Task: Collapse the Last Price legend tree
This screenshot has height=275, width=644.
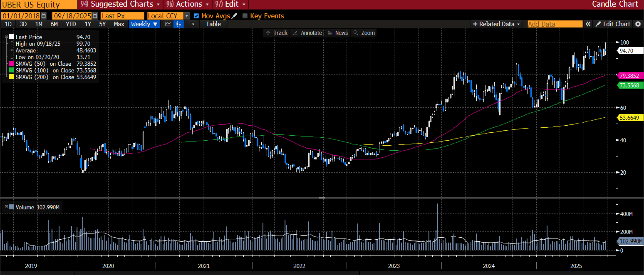Action: point(6,37)
